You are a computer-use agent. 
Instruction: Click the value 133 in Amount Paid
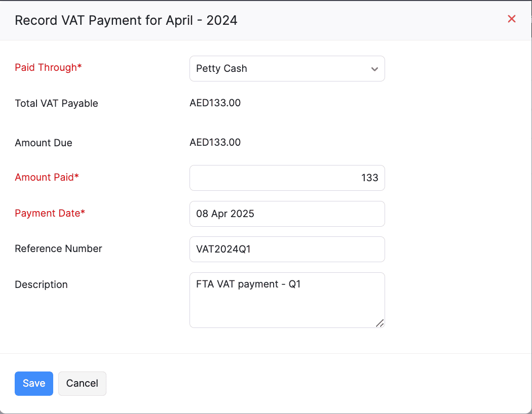coord(370,178)
